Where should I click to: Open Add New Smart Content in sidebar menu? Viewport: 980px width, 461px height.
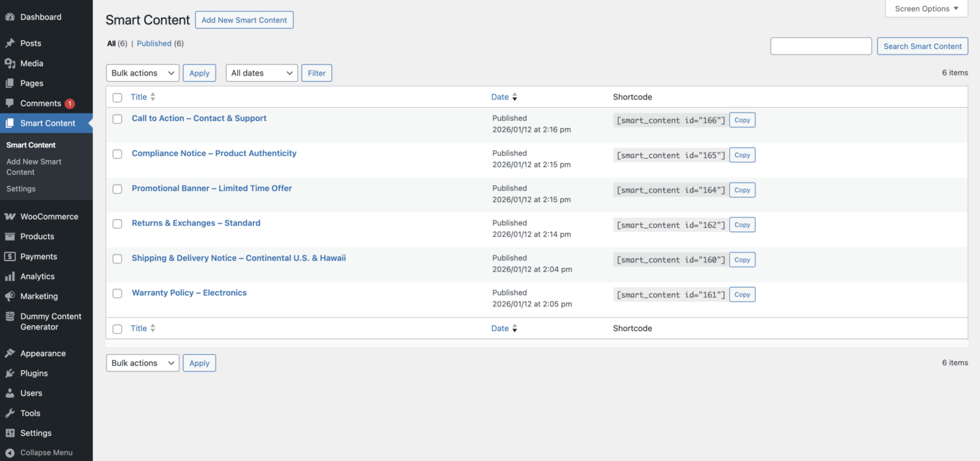click(34, 166)
